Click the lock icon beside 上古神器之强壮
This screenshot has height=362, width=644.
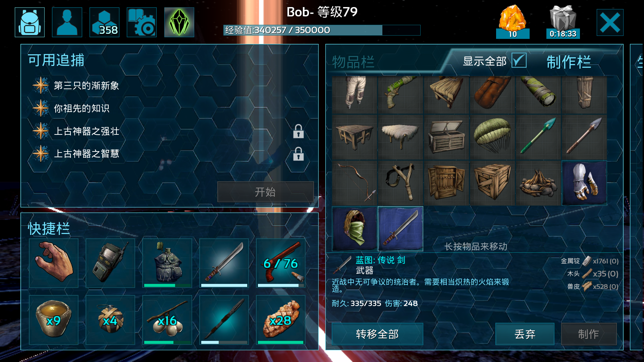pos(298,131)
